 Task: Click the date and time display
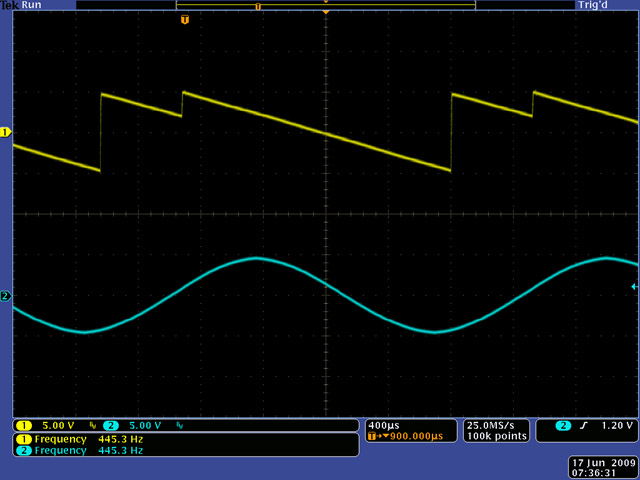(600, 468)
